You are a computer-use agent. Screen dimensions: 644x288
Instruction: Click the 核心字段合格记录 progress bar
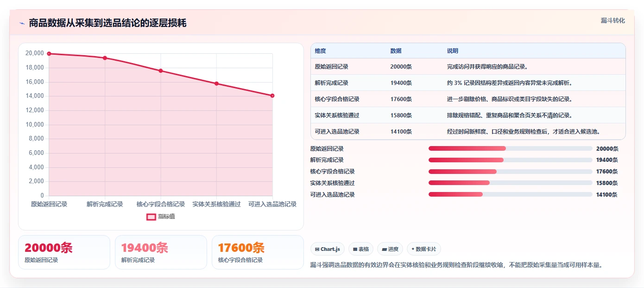510,172
